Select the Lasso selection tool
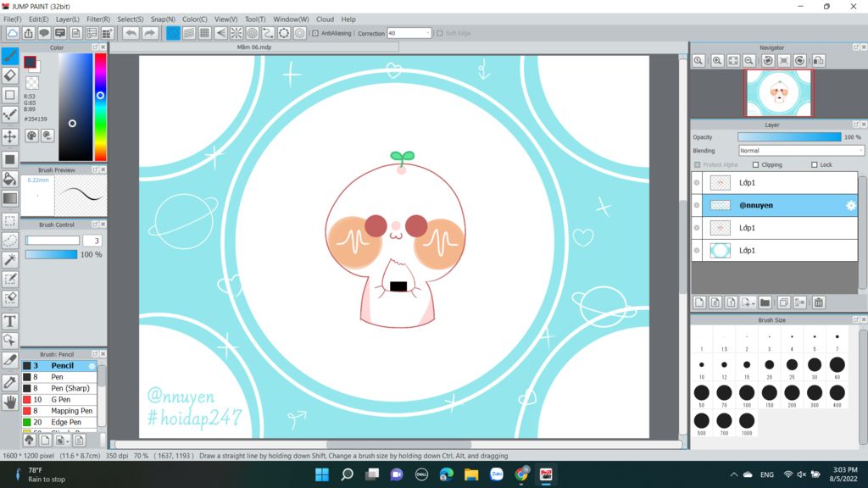Screen dimensions: 868x488 click(10, 240)
